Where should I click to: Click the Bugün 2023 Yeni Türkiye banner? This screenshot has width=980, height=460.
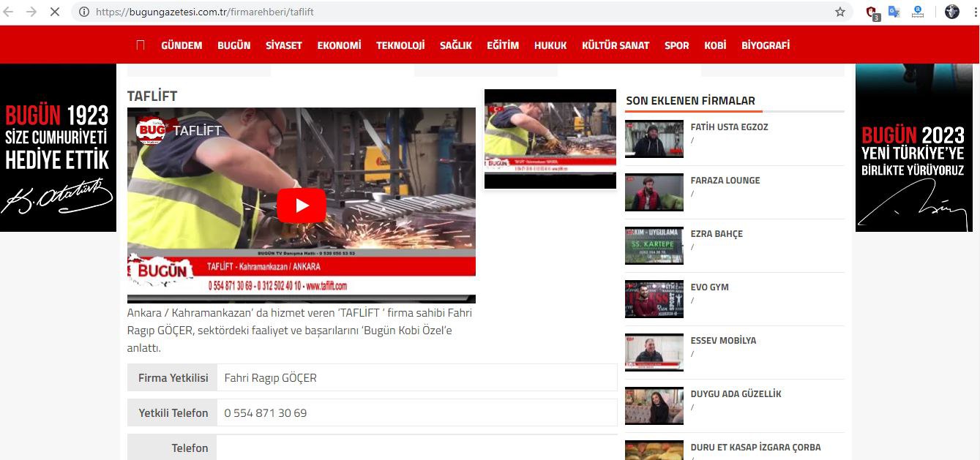914,148
